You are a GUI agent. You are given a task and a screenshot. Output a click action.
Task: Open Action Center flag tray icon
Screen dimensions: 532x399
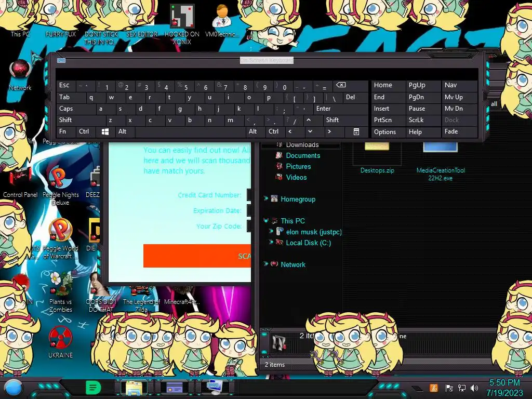(x=449, y=388)
